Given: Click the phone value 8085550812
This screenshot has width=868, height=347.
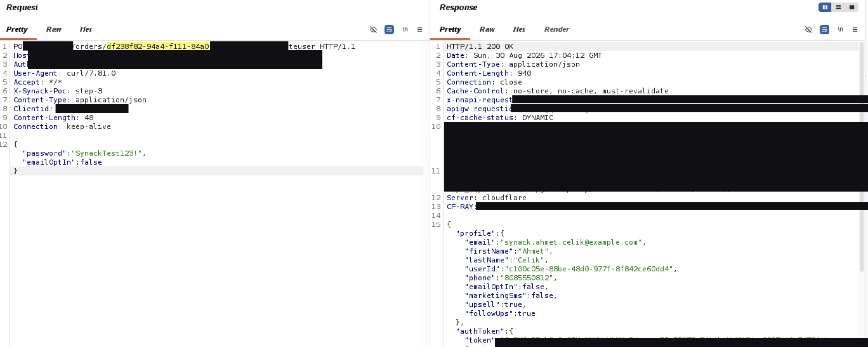Looking at the screenshot, I should click(527, 278).
